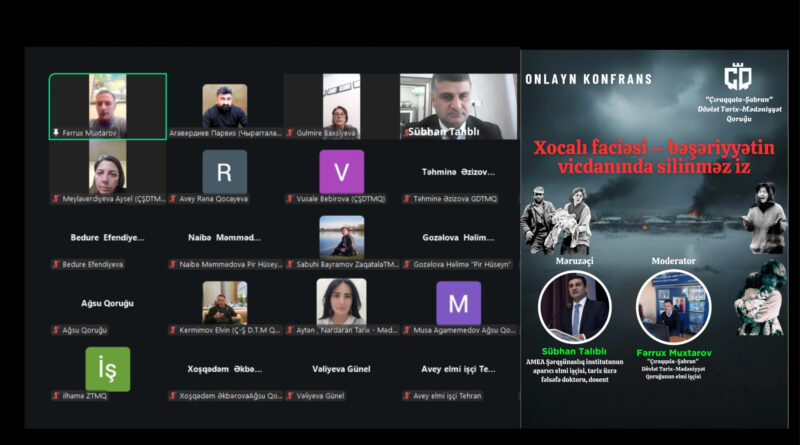Click muted mic icon for Meylaverdiyeva Aysel
The width and height of the screenshot is (800, 445).
coord(56,199)
